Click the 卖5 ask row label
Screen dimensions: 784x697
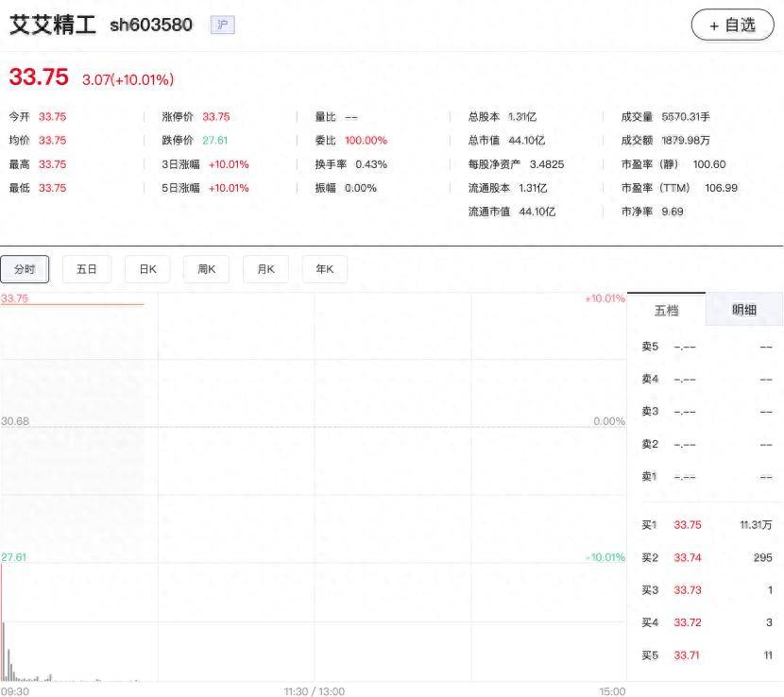coord(650,347)
